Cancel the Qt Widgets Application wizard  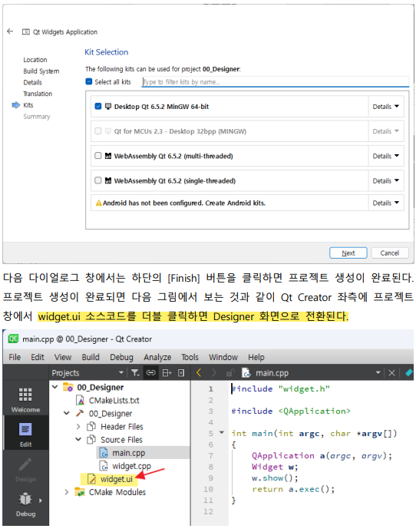click(x=390, y=253)
